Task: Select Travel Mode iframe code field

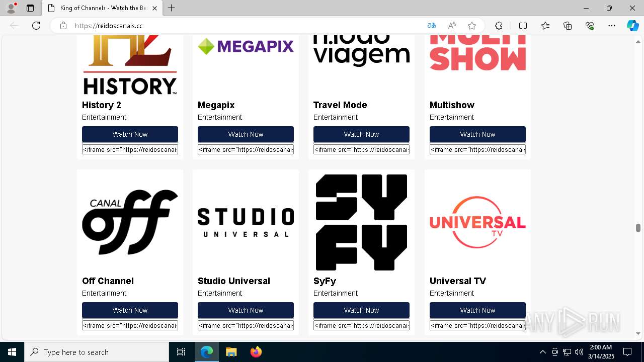Action: pyautogui.click(x=361, y=149)
